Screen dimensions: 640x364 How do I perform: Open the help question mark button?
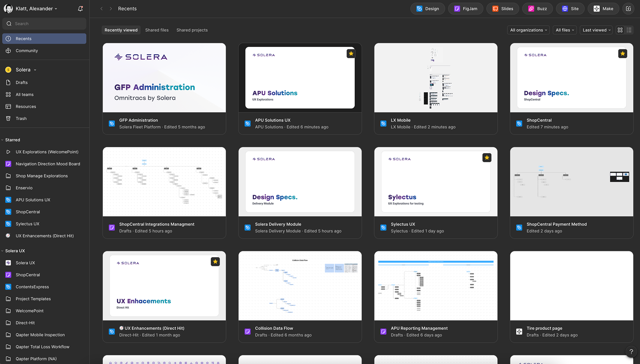(x=631, y=352)
